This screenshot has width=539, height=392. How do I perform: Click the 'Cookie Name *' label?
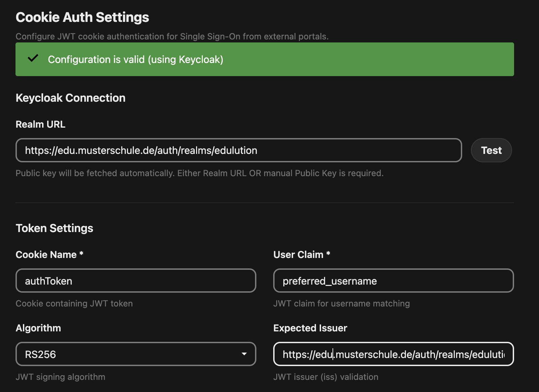click(x=50, y=255)
